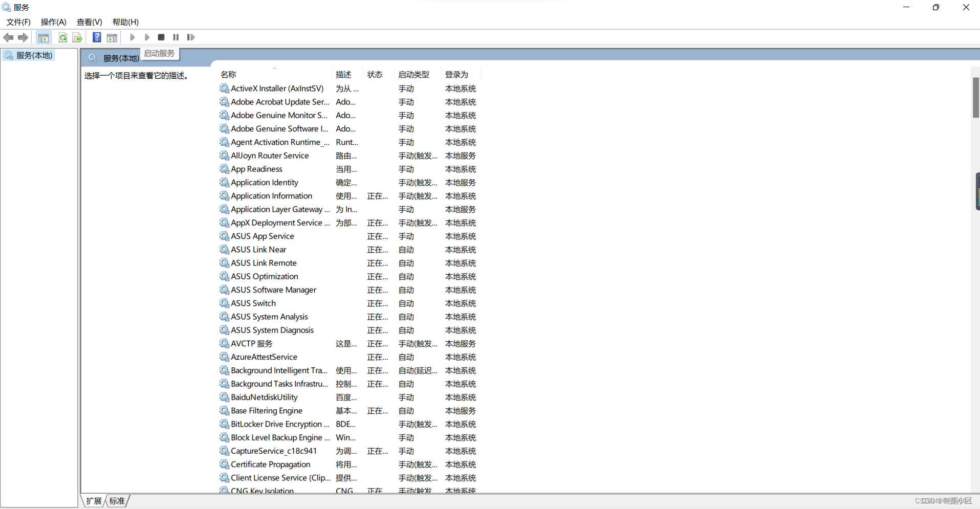Click gear icon beside Certificate Propagation
The width and height of the screenshot is (980, 509).
click(224, 464)
